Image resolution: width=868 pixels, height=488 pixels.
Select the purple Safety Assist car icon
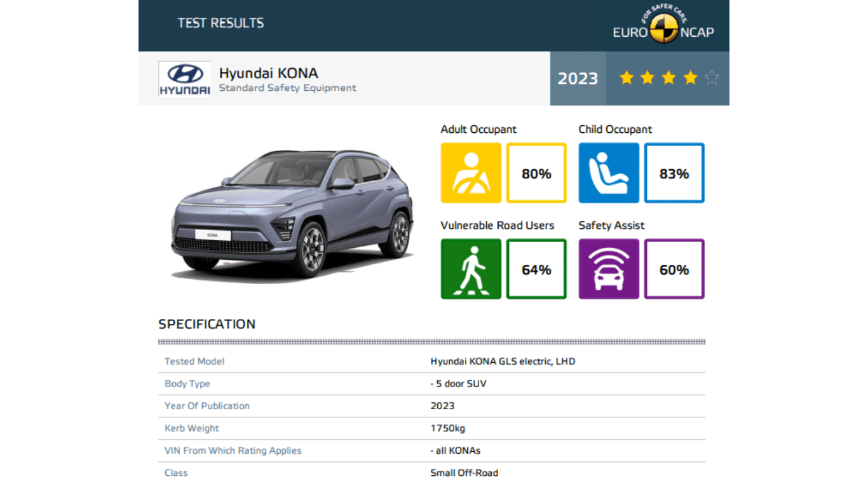609,269
